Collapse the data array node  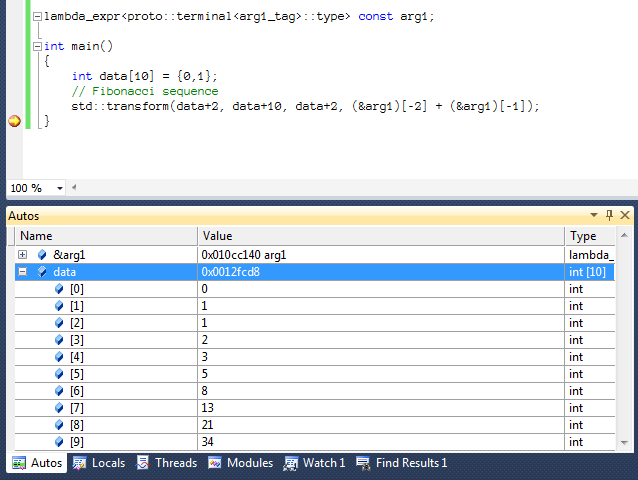tap(22, 272)
